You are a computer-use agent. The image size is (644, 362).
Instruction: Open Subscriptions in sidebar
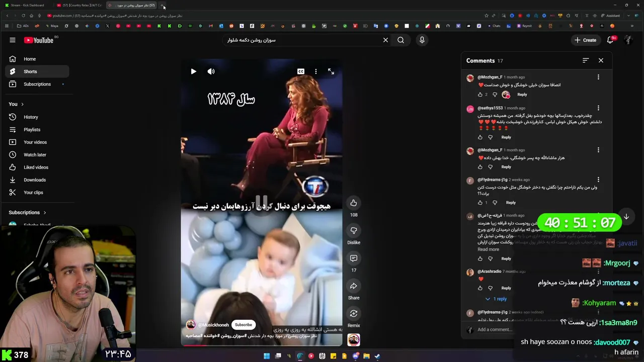37,84
